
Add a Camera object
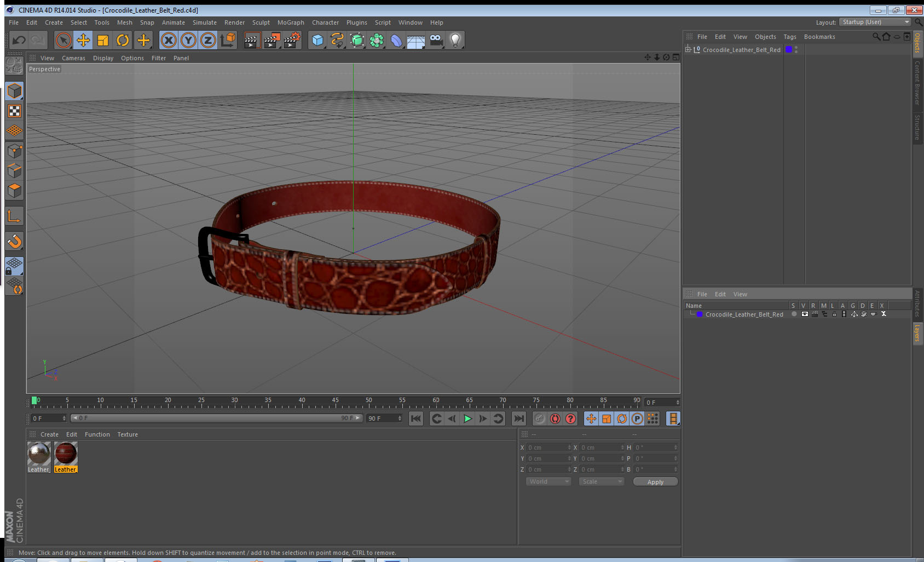pyautogui.click(x=436, y=40)
